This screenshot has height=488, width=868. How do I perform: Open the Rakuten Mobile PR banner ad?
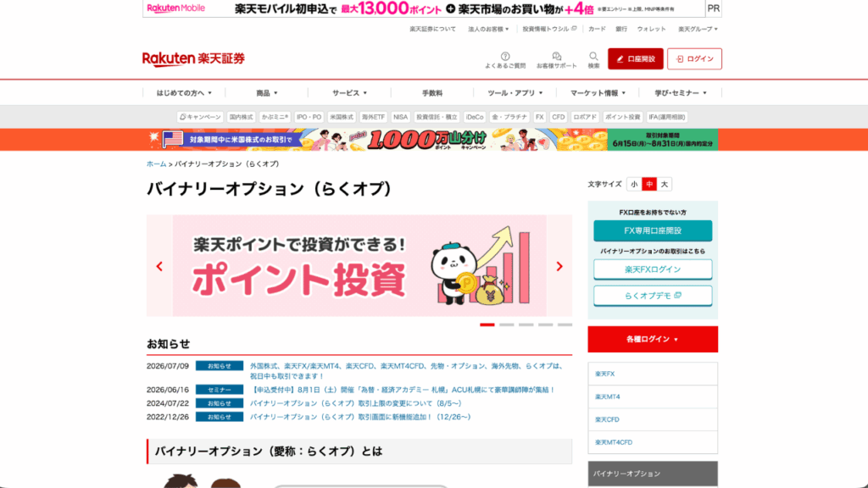[x=424, y=8]
